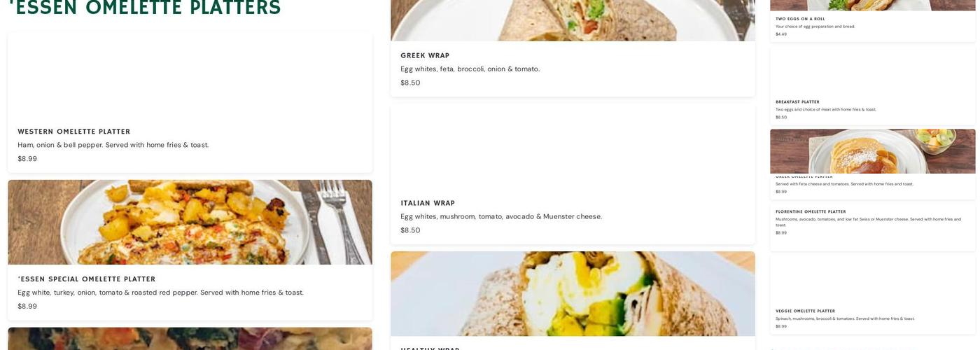
Task: Select Two Eggs on a Roll
Action: (x=800, y=19)
